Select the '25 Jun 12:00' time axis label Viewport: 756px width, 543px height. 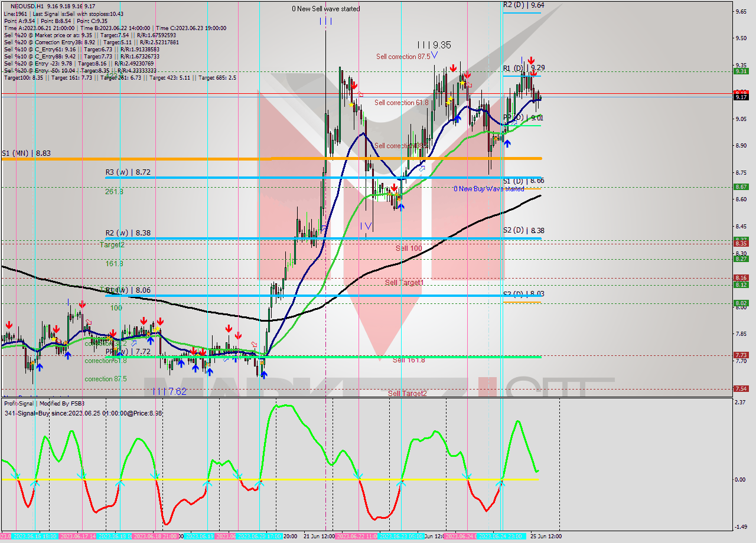coord(546,537)
